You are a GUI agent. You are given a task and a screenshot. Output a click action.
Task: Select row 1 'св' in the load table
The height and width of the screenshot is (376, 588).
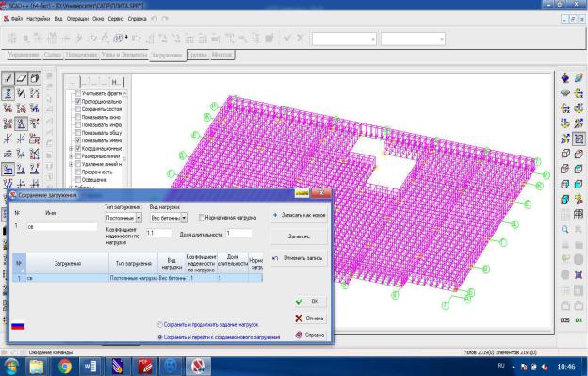click(138, 278)
